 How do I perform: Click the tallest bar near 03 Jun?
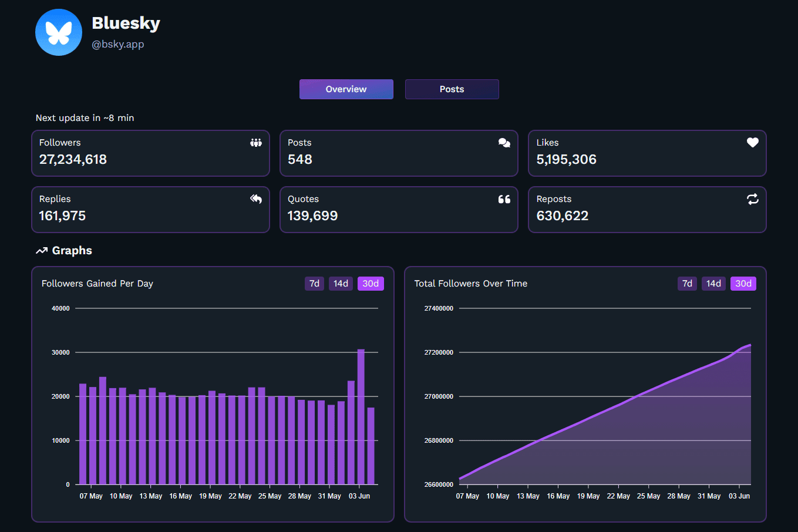coord(361,411)
